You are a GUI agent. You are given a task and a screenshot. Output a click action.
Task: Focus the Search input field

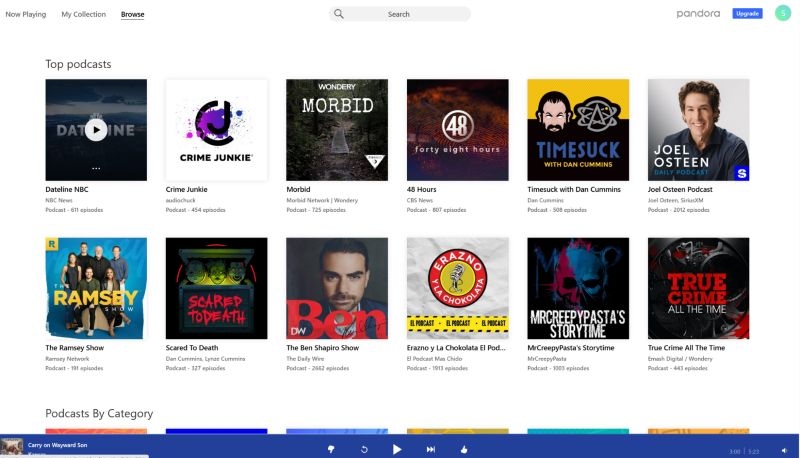pyautogui.click(x=399, y=14)
